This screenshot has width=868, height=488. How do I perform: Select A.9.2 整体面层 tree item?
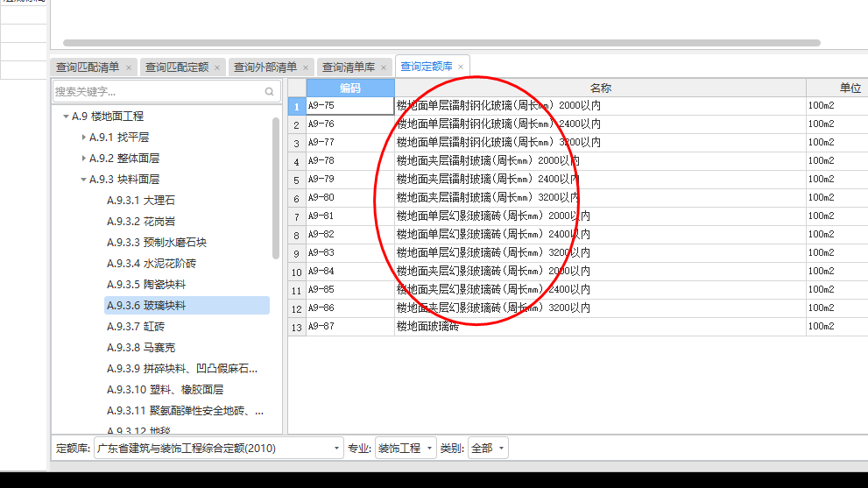coord(124,159)
